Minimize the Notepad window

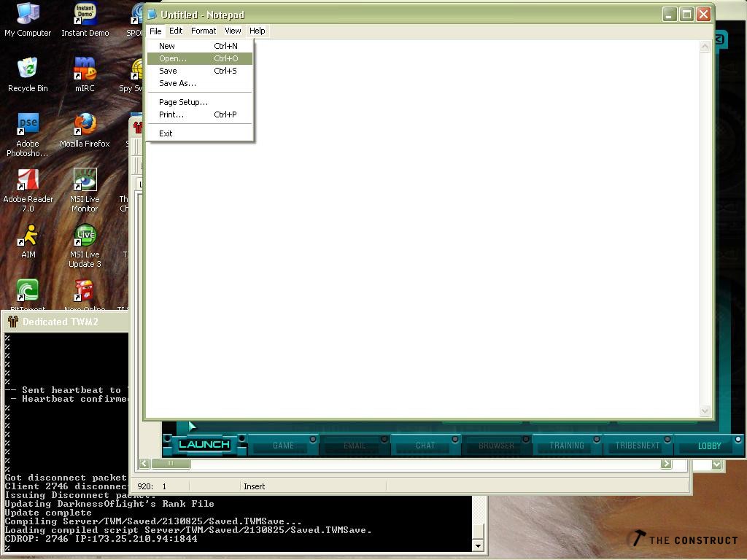[x=670, y=15]
